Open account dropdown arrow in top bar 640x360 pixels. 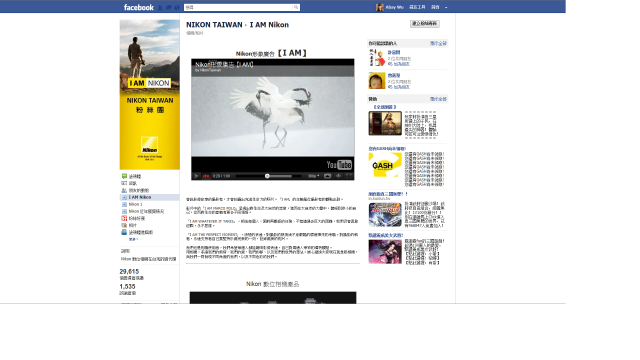(x=446, y=7)
